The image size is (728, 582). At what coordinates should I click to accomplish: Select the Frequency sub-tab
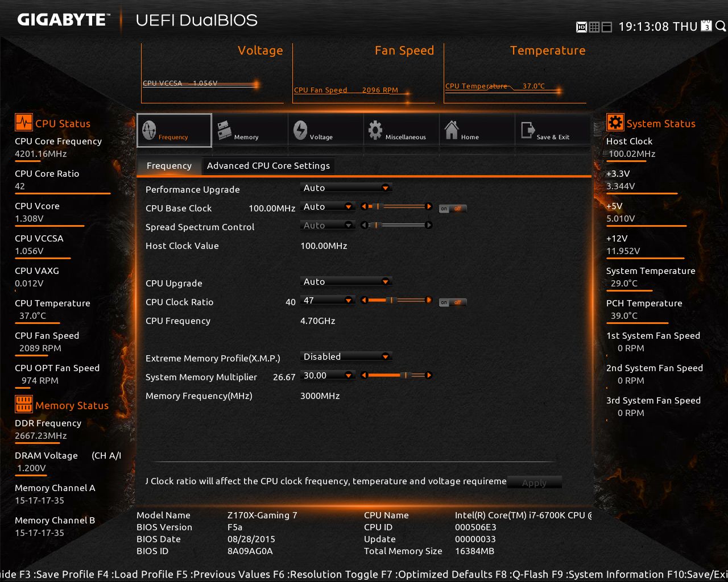pos(169,165)
